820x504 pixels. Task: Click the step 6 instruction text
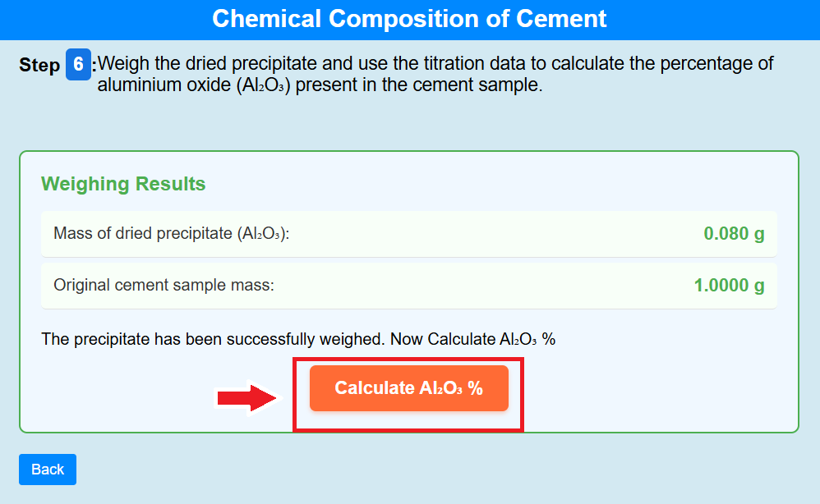coord(435,64)
